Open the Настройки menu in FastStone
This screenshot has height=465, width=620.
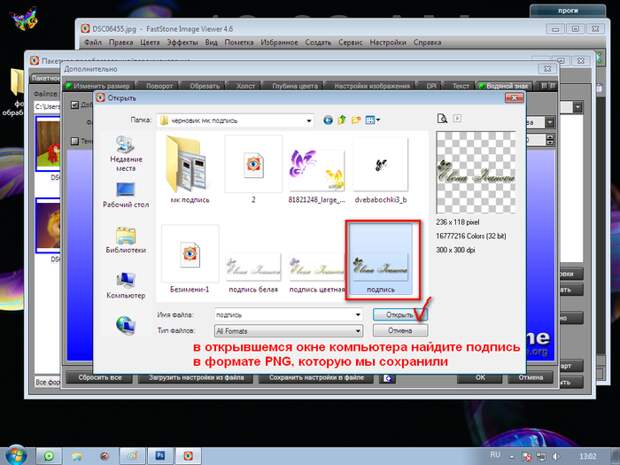[x=388, y=42]
